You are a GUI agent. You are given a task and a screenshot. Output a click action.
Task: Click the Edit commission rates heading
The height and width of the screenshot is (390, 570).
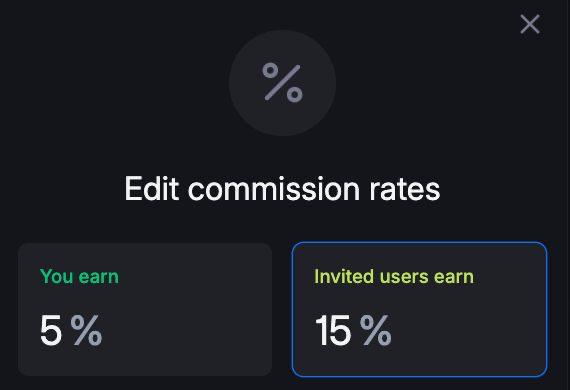[x=282, y=188]
